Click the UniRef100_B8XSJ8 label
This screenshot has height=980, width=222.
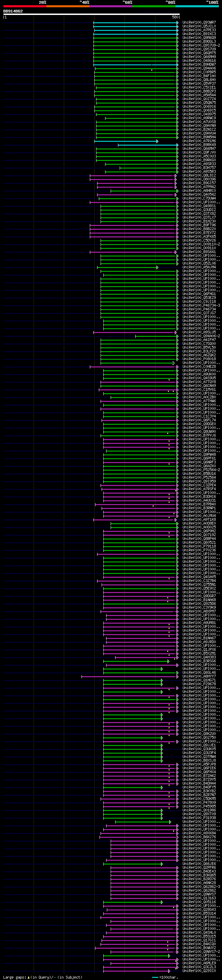click(199, 760)
